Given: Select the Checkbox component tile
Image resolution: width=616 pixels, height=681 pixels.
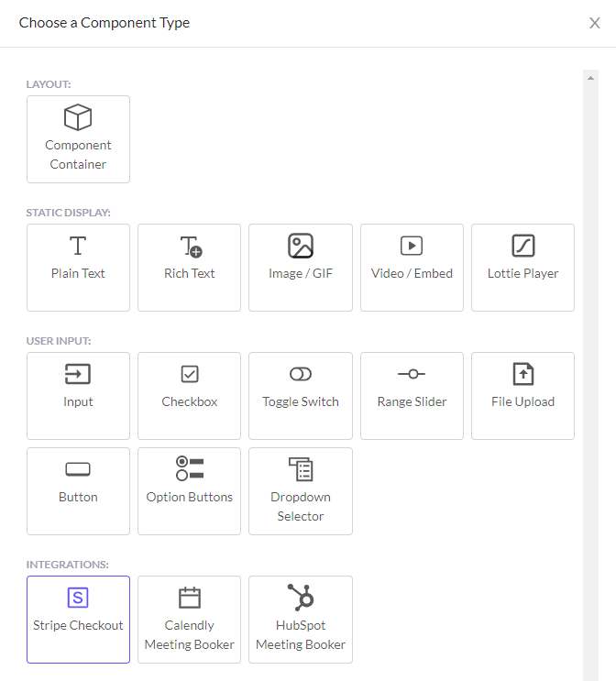Looking at the screenshot, I should coord(190,396).
